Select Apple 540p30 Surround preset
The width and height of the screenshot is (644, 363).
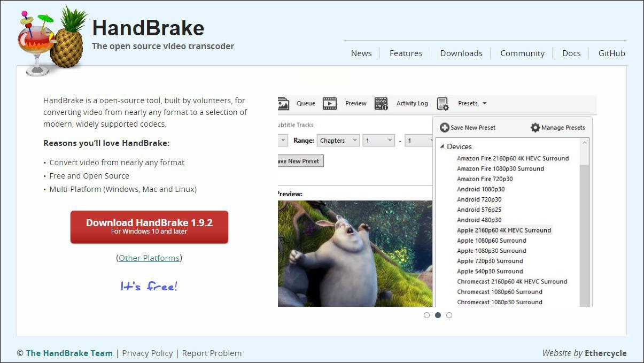pyautogui.click(x=490, y=271)
